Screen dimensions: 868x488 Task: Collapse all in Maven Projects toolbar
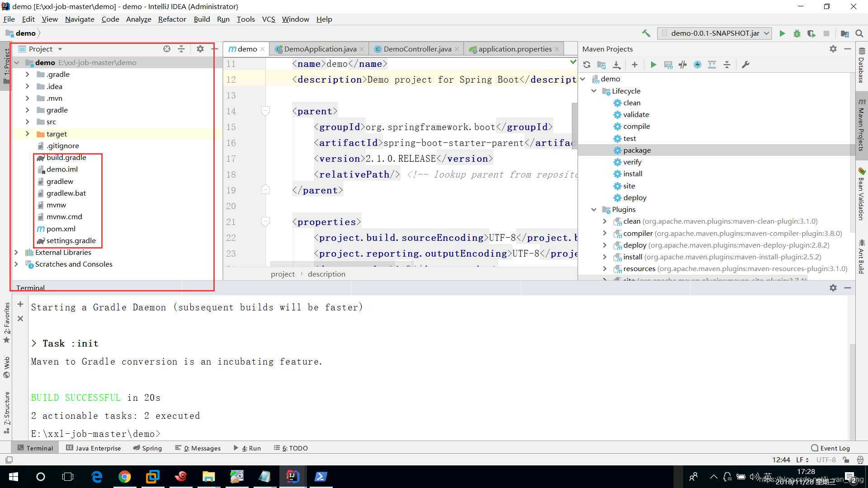pyautogui.click(x=727, y=65)
